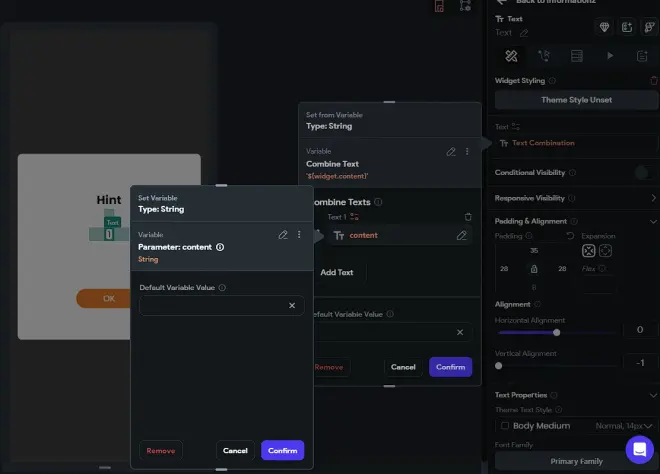This screenshot has height=474, width=660.
Task: Collapse the Padding & Alignment section
Action: tap(653, 221)
